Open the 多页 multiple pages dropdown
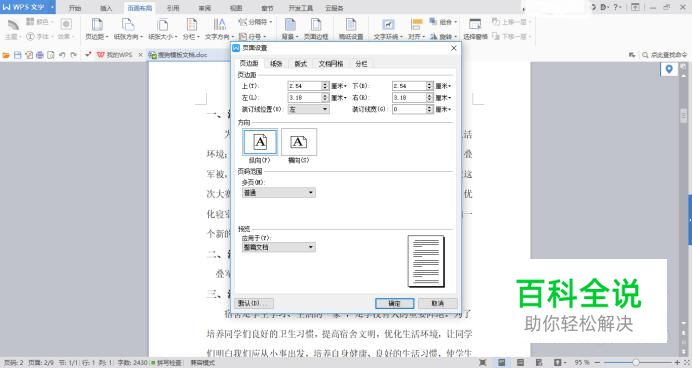Image resolution: width=692 pixels, height=368 pixels. pos(278,193)
